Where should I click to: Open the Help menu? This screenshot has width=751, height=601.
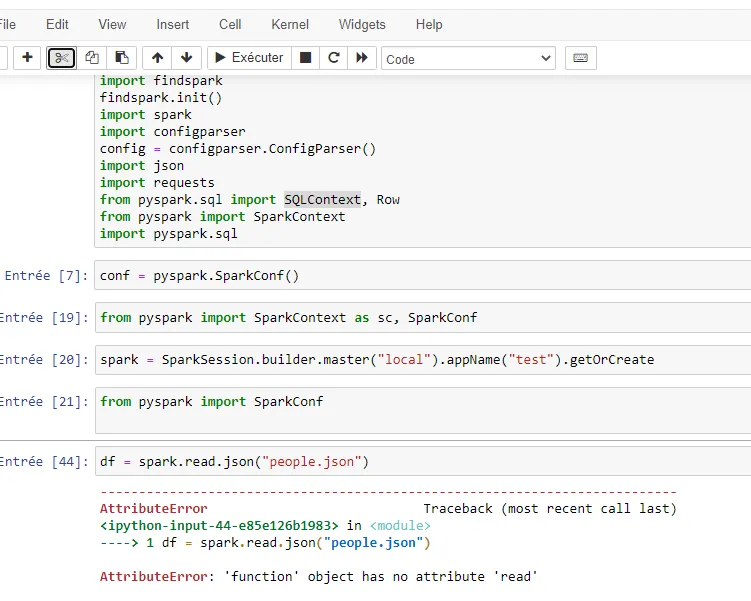[429, 24]
